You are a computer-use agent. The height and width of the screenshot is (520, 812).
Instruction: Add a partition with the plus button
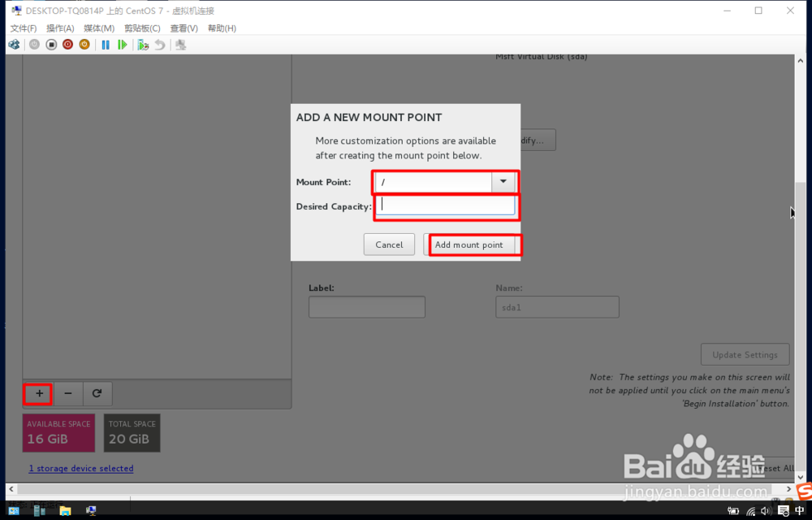[39, 393]
